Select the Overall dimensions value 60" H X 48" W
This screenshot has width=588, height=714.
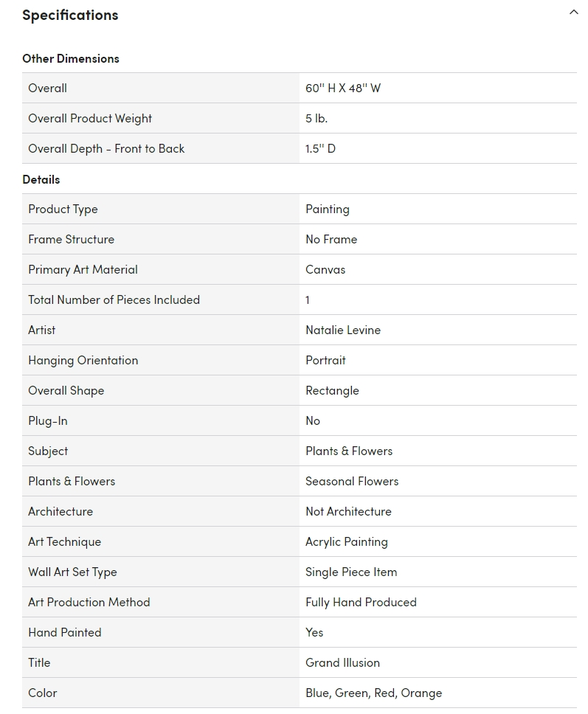coord(343,89)
